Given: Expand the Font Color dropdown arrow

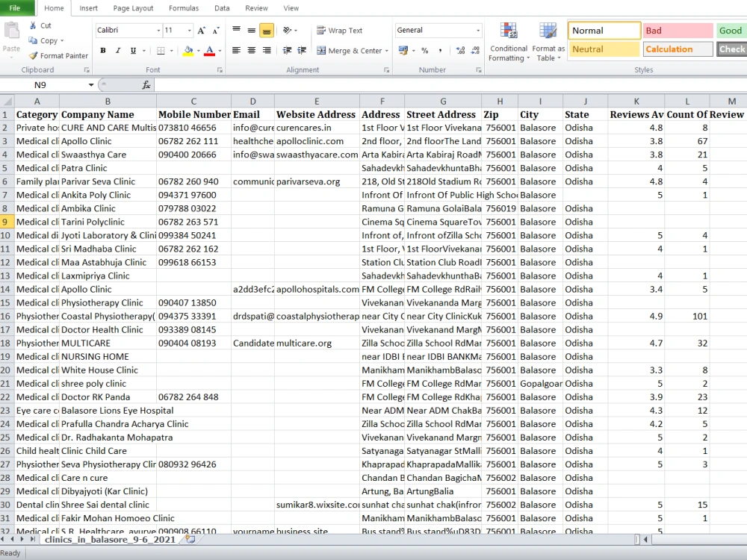Looking at the screenshot, I should click(x=220, y=50).
